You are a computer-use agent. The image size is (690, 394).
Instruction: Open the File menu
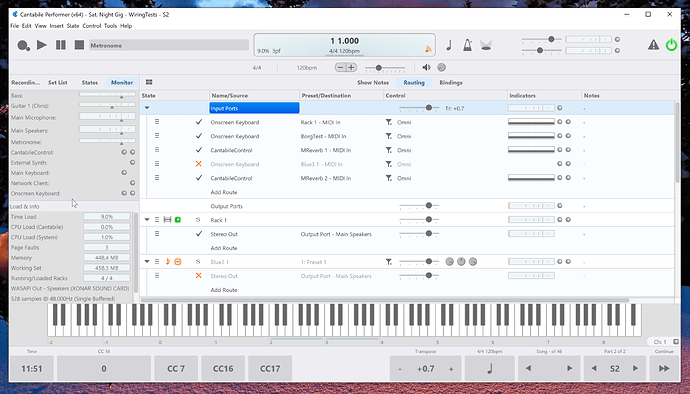[x=15, y=26]
